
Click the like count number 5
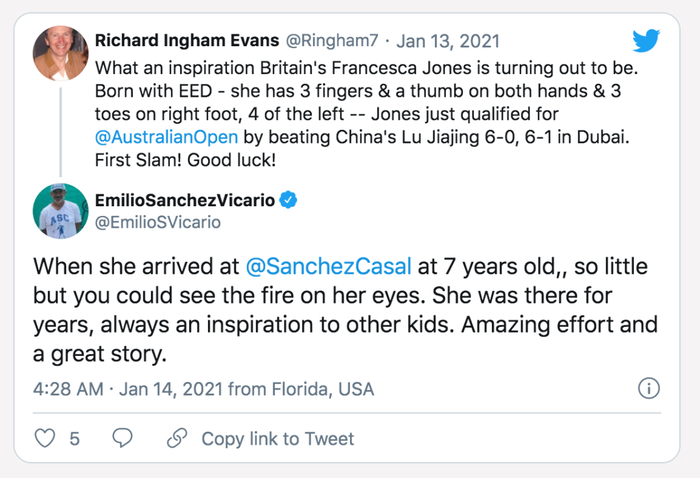point(75,438)
